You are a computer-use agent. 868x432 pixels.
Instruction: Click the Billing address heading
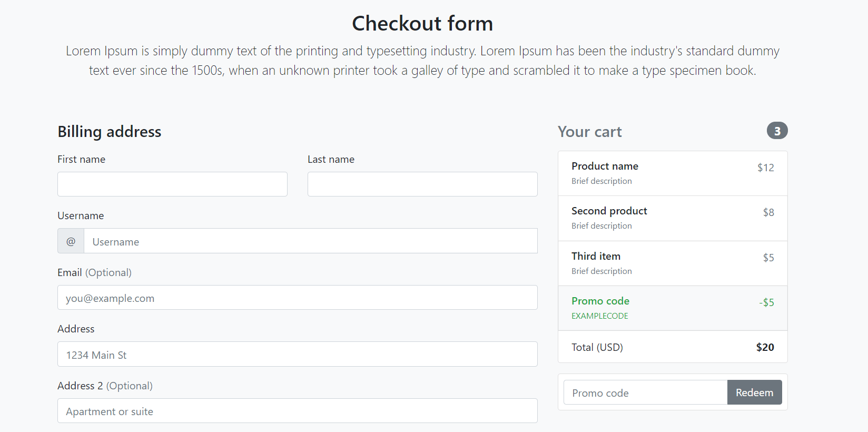109,132
